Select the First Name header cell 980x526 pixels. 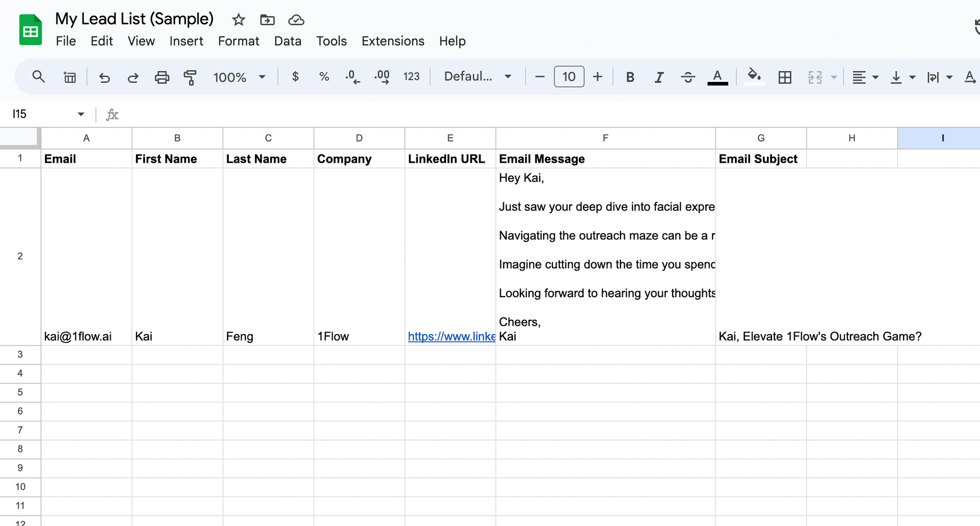(x=177, y=159)
